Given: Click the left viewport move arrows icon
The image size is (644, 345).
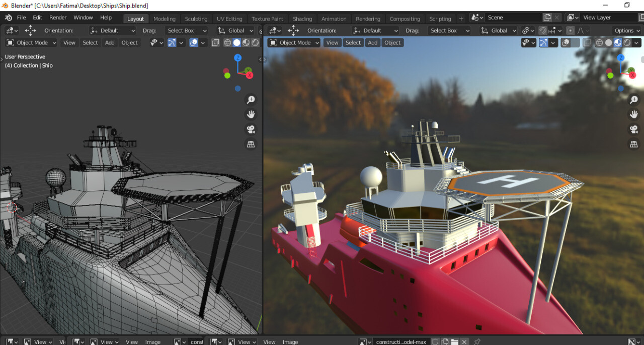Looking at the screenshot, I should (30, 31).
